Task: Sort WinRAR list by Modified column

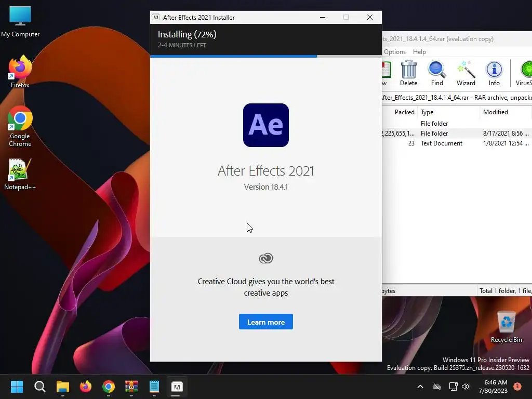Action: 506,112
